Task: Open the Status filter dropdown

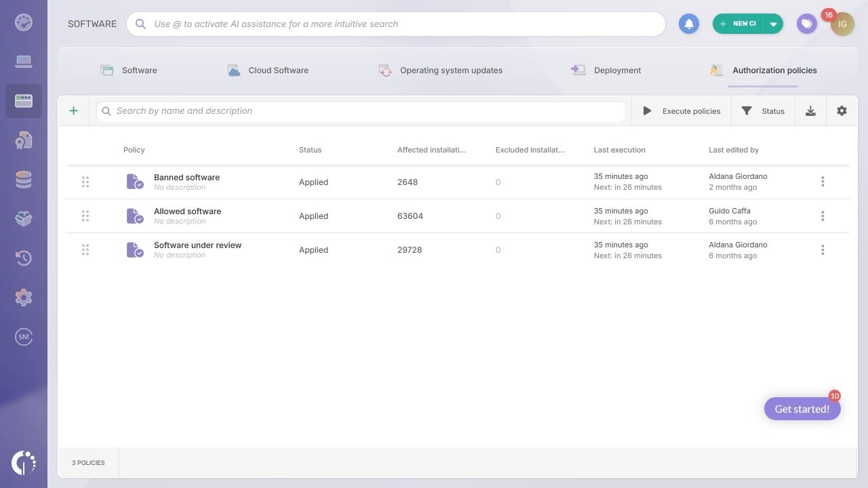Action: click(x=763, y=111)
